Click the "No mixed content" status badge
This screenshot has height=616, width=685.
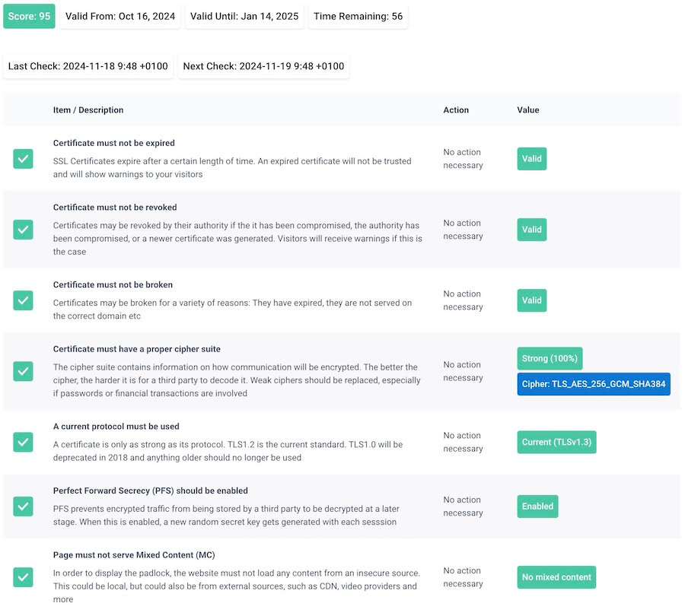(556, 577)
